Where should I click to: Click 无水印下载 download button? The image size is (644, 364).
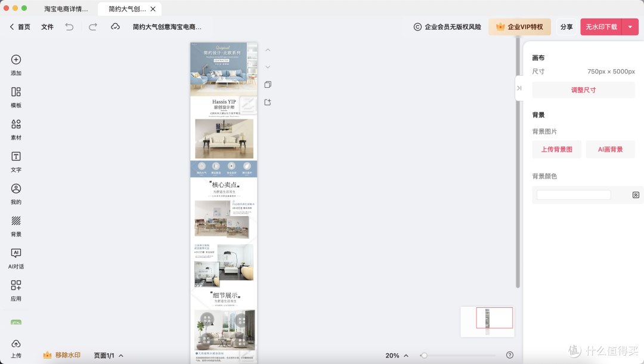(601, 27)
